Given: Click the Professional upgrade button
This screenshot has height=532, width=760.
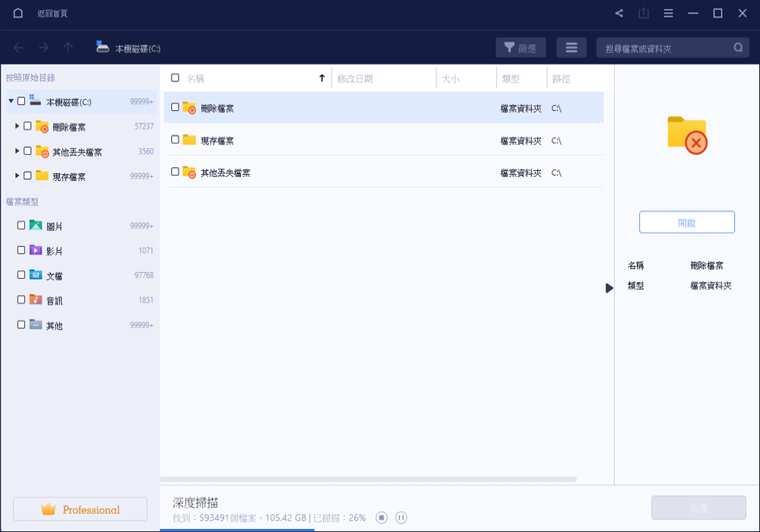Looking at the screenshot, I should (x=80, y=509).
